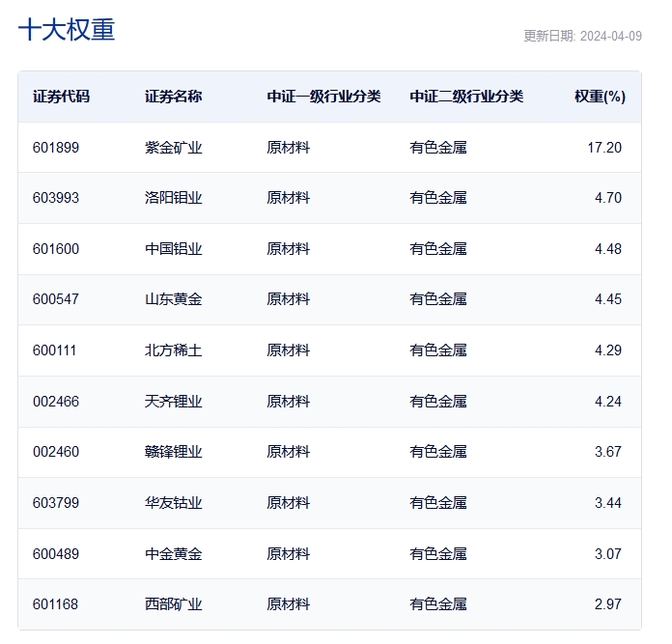Click the 十大权重 heading
This screenshot has height=644, width=672.
click(x=67, y=30)
